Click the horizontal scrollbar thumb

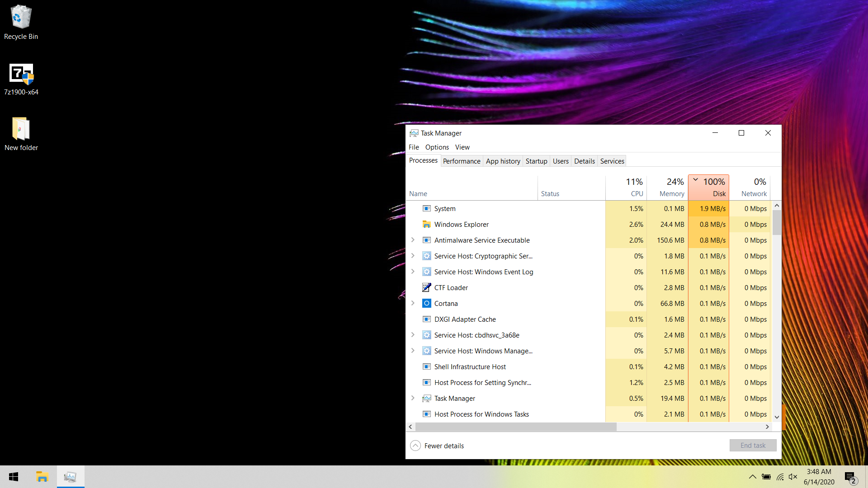click(516, 427)
